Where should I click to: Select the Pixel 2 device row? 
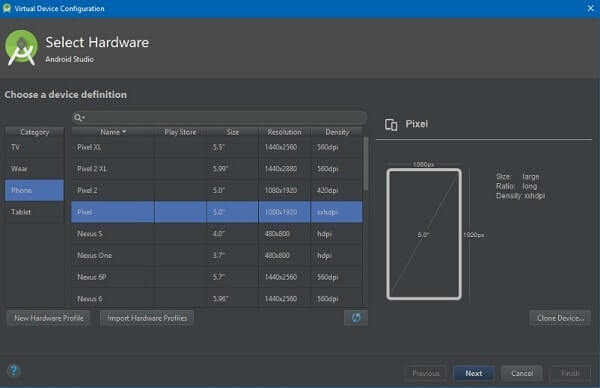217,190
